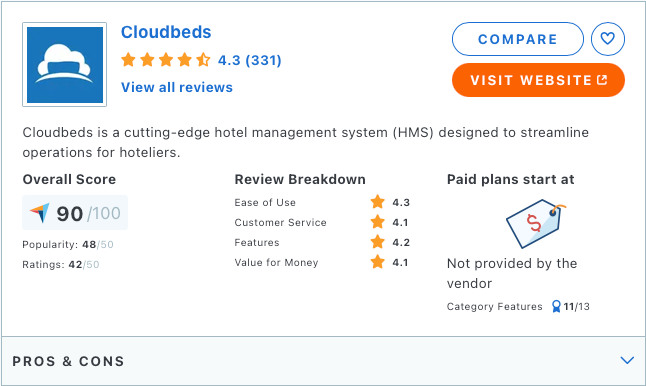
Task: Click the half-filled fifth rating star
Action: [x=203, y=60]
